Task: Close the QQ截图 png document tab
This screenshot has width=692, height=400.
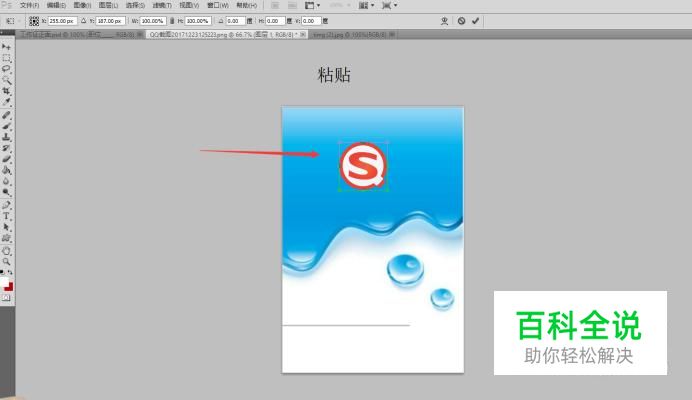Action: click(303, 34)
